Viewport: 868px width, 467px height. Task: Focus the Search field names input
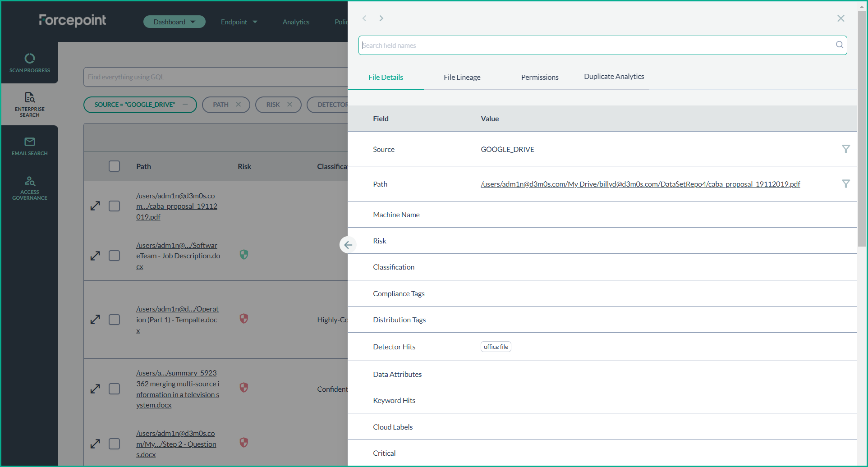595,45
